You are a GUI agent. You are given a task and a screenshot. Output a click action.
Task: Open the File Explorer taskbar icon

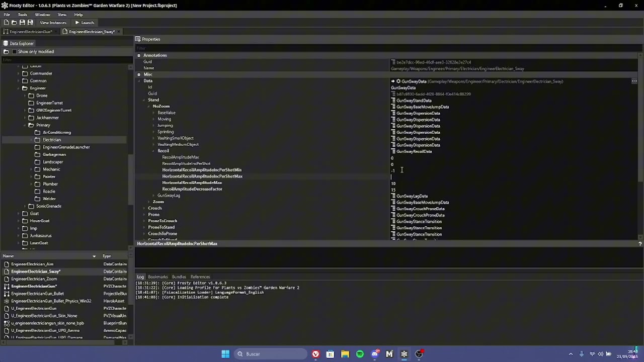coord(345,354)
